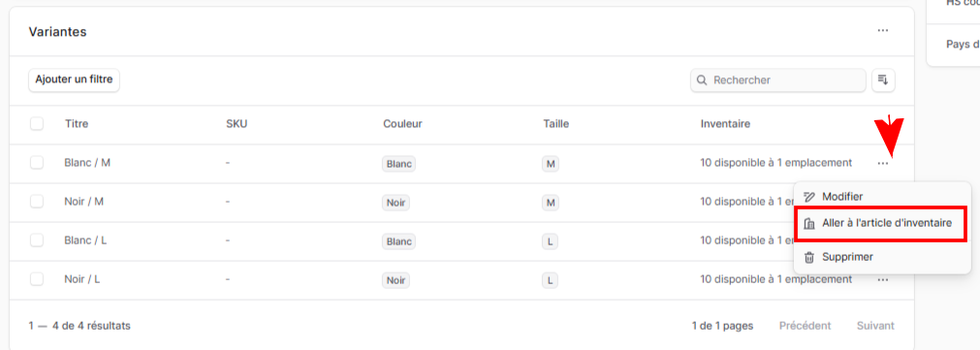Check the Blanc / M variant checkbox

[x=37, y=163]
